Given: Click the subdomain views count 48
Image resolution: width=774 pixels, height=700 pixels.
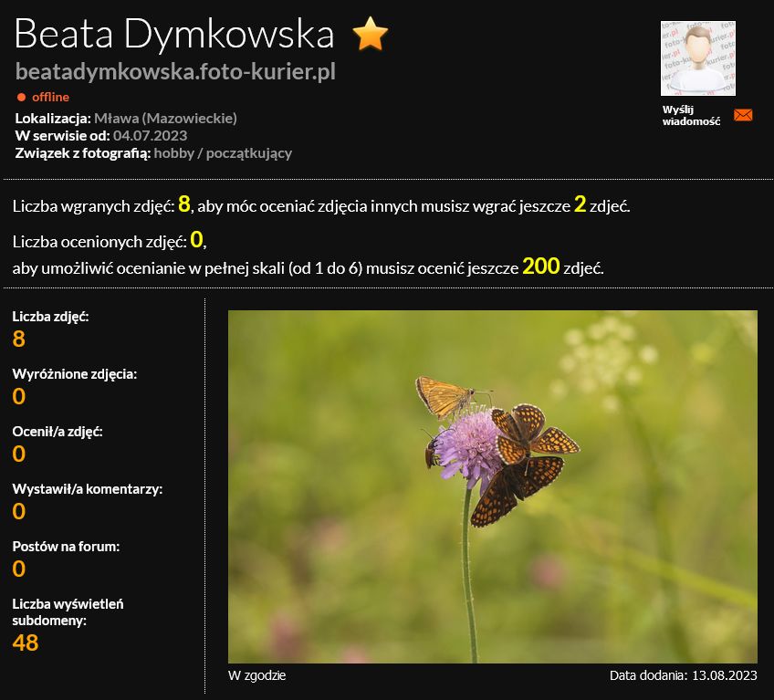Looking at the screenshot, I should click(26, 643).
